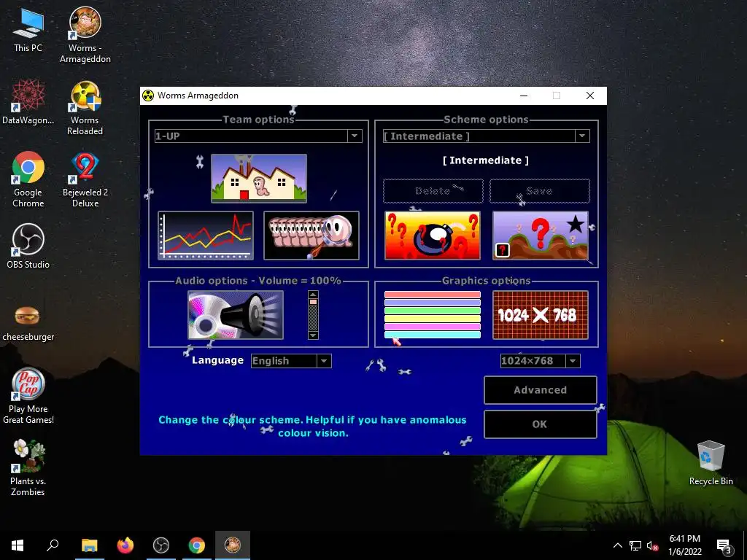Expand the Intermediate scheme dropdown

click(x=581, y=136)
